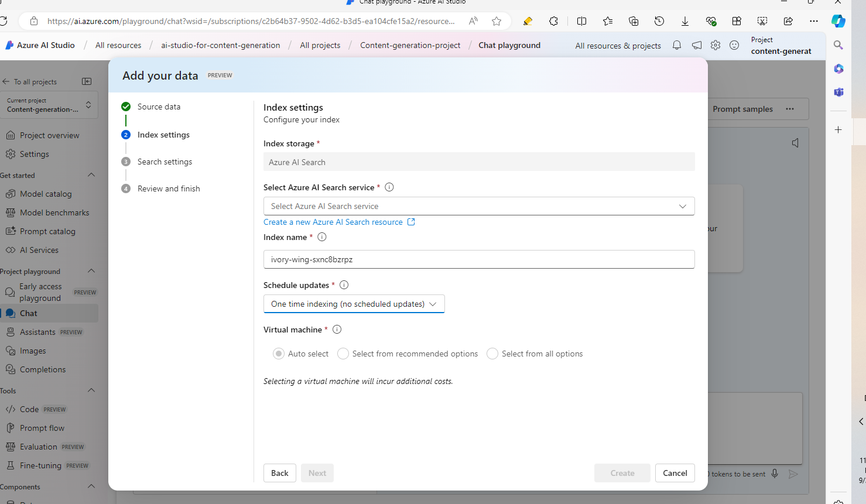Screen dimensions: 866x504
Task: Open the AI Services sidebar item
Action: click(x=39, y=250)
